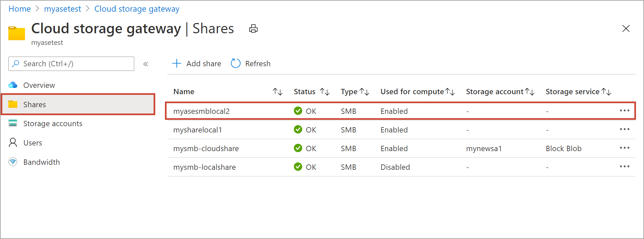The image size is (644, 239).
Task: Select share mysmb-cloudshare
Action: click(206, 148)
